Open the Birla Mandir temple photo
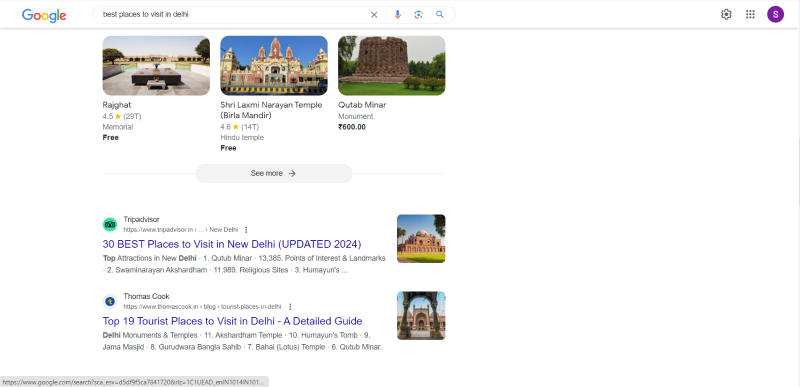Screen dimensions: 800x387 click(274, 66)
